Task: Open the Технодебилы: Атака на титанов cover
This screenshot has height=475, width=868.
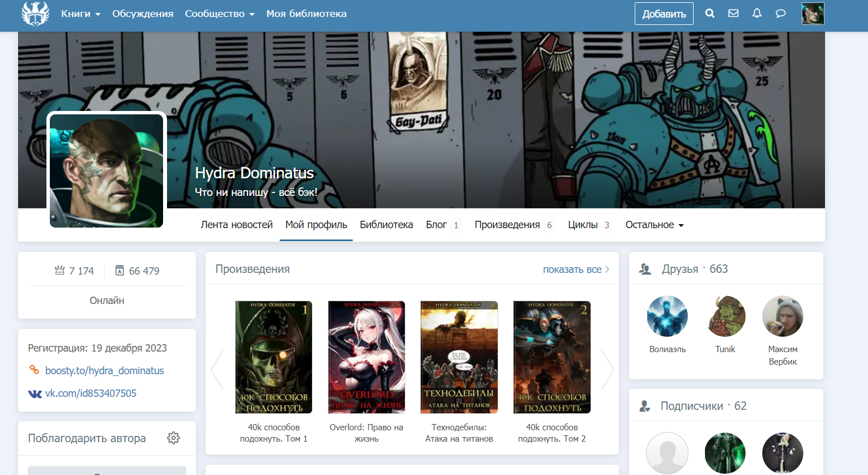Action: (459, 357)
